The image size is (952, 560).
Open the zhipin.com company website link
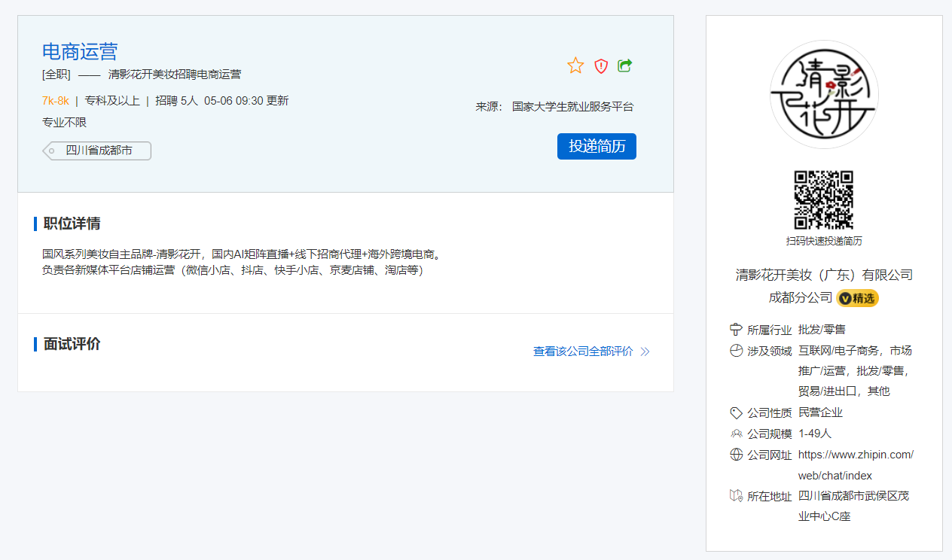856,465
